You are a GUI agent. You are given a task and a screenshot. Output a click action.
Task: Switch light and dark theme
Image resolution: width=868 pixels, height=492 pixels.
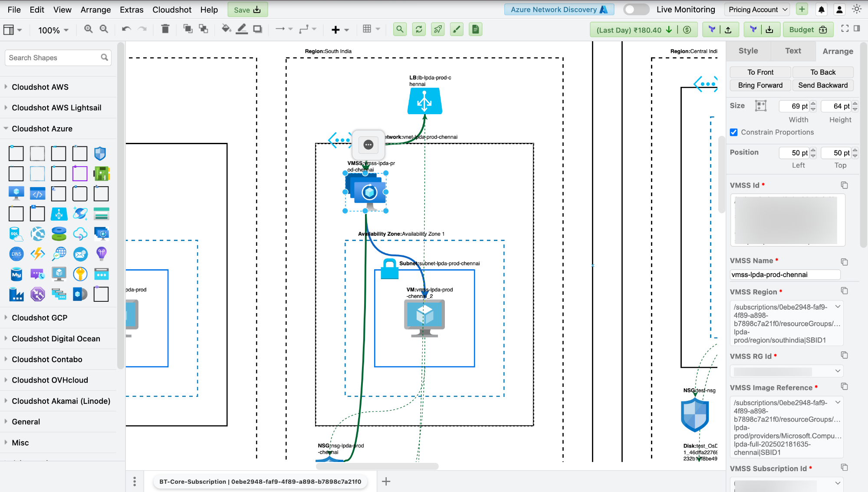click(857, 9)
